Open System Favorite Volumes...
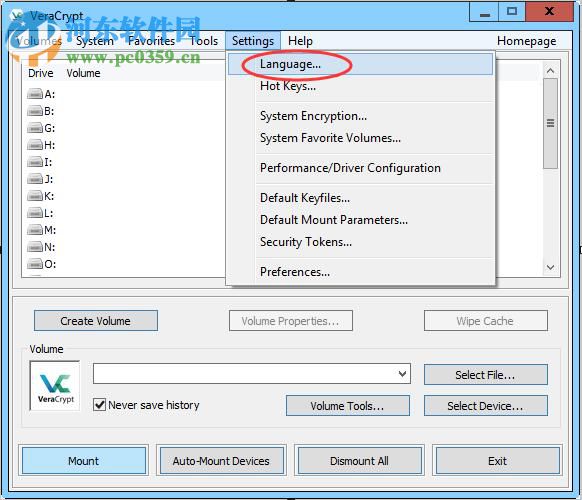This screenshot has height=500, width=582. click(360, 138)
